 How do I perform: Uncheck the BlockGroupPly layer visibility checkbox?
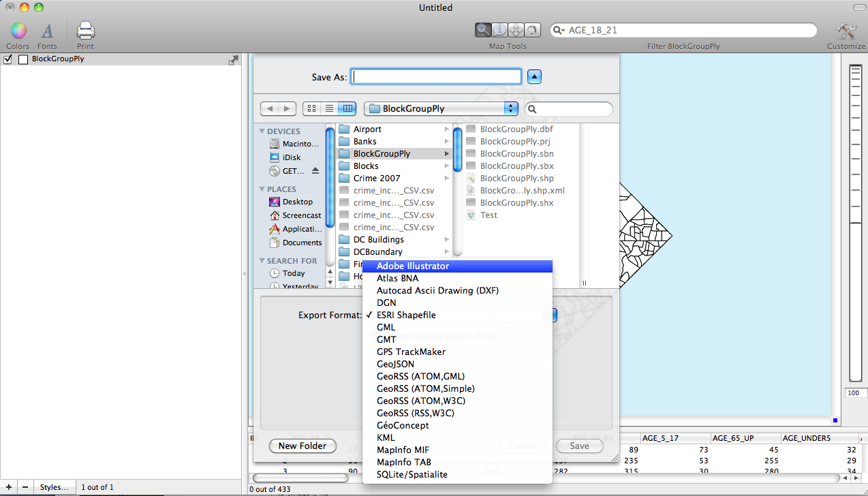8,59
